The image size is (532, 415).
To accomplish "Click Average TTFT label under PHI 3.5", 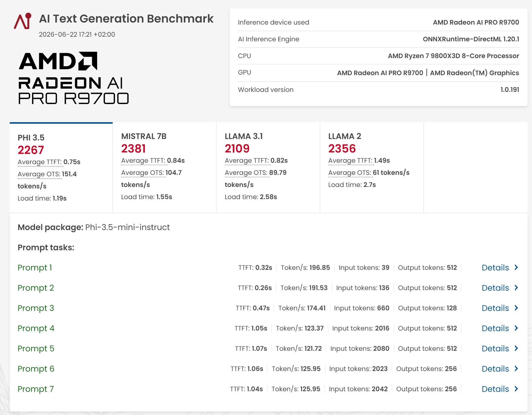I will (40, 162).
